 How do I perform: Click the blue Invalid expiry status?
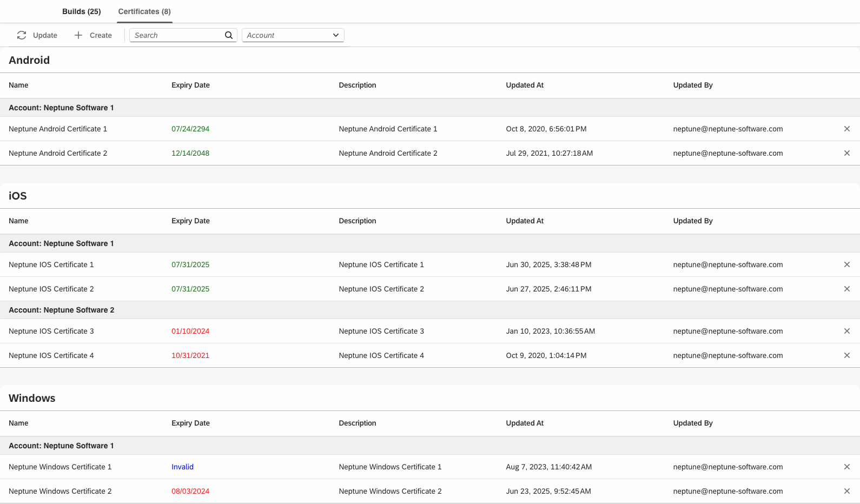tap(182, 467)
